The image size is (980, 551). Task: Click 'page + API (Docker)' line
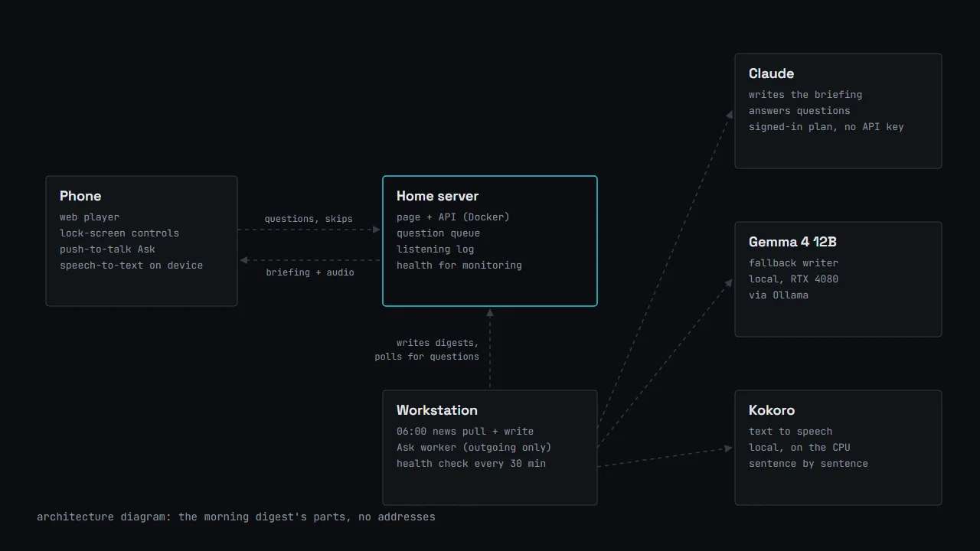[453, 217]
